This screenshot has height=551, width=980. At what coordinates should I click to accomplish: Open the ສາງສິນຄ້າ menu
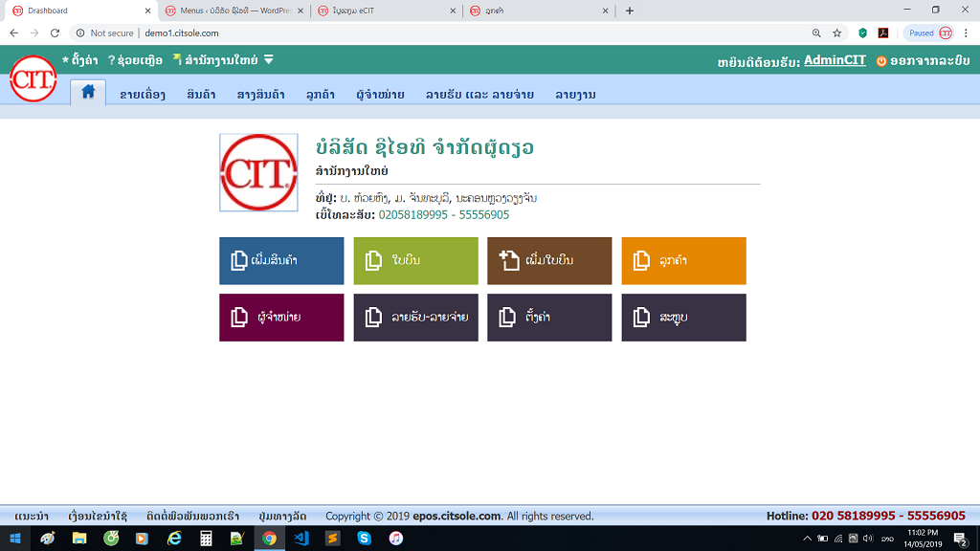(260, 95)
